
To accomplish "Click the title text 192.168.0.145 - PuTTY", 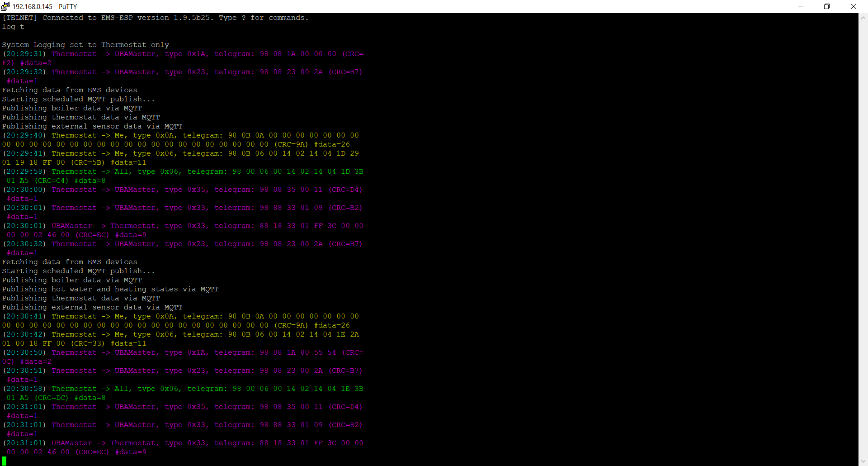I will coord(45,6).
